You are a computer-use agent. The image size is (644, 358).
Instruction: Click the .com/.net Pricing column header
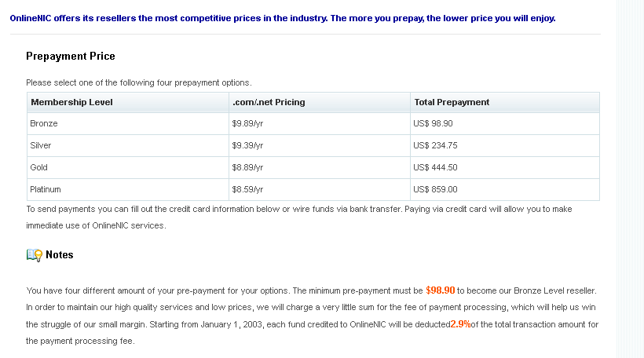tap(320, 102)
